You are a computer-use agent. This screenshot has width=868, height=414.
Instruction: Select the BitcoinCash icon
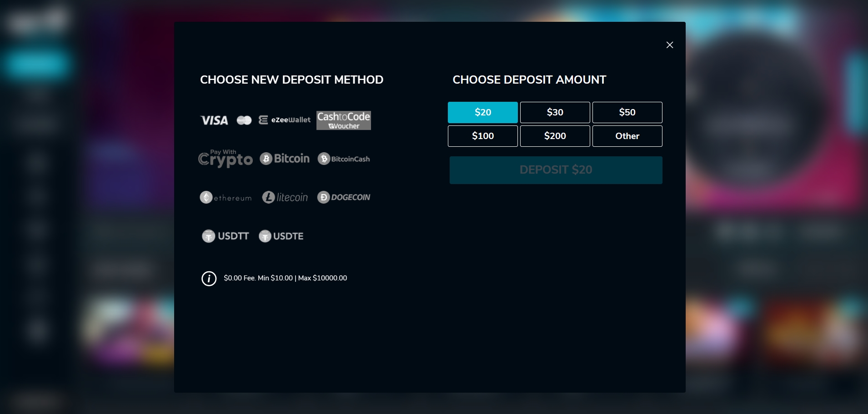[x=343, y=159]
